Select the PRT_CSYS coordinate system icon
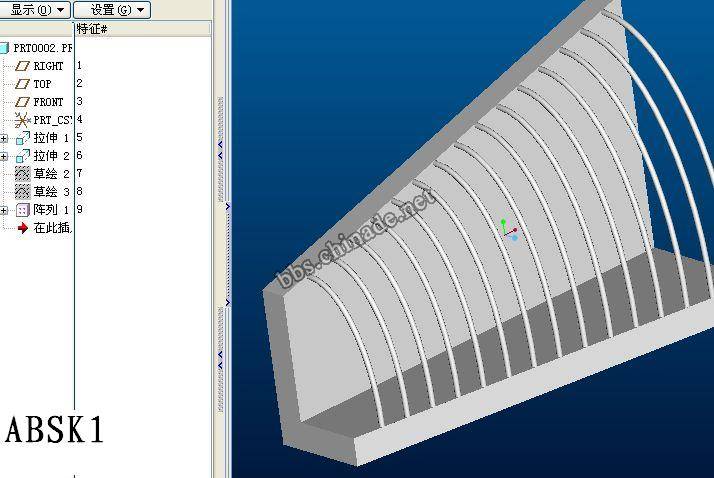The height and width of the screenshot is (478, 714). [22, 120]
